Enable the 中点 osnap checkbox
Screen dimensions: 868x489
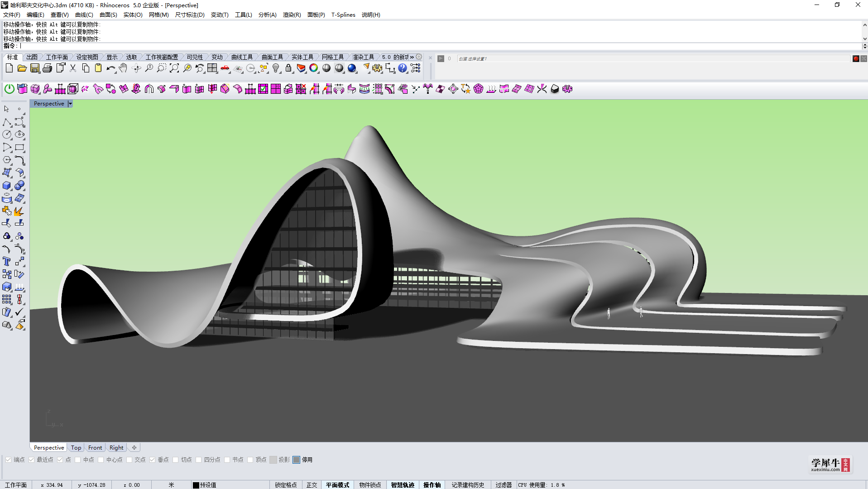(78, 460)
